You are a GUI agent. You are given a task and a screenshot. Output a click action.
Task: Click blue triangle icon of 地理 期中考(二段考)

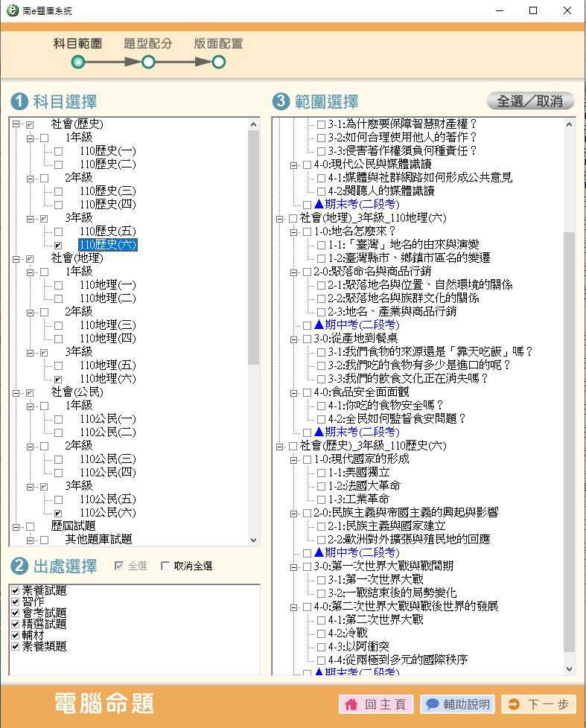click(319, 325)
